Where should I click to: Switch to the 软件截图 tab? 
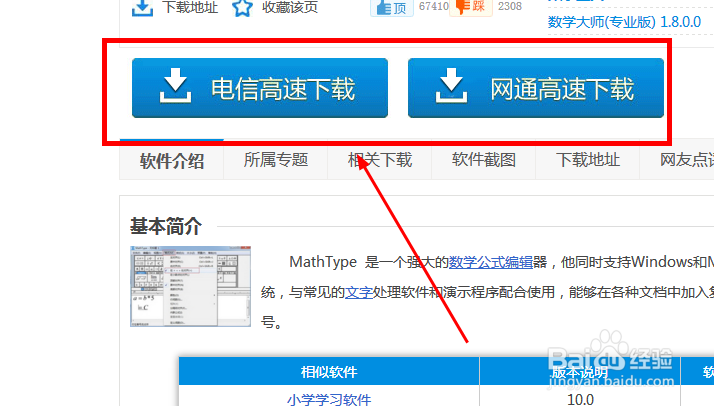click(484, 160)
